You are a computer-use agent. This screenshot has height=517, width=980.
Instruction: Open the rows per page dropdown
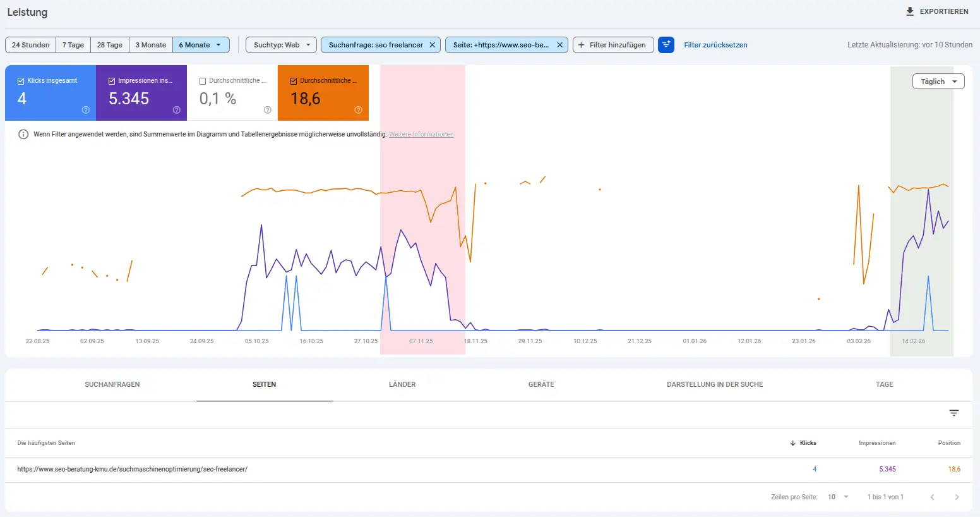tap(839, 497)
